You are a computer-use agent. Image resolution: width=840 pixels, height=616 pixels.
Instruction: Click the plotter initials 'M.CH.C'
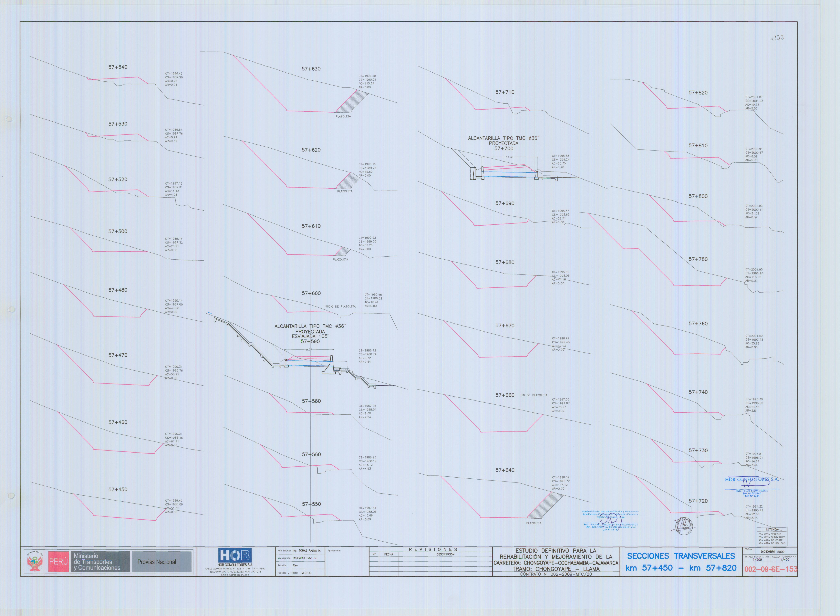(306, 573)
